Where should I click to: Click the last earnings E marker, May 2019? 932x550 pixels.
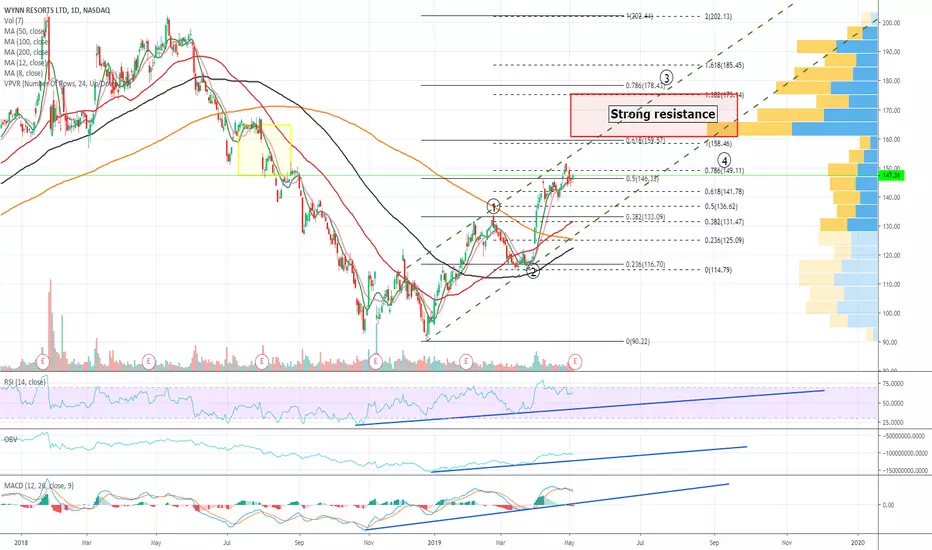click(575, 361)
